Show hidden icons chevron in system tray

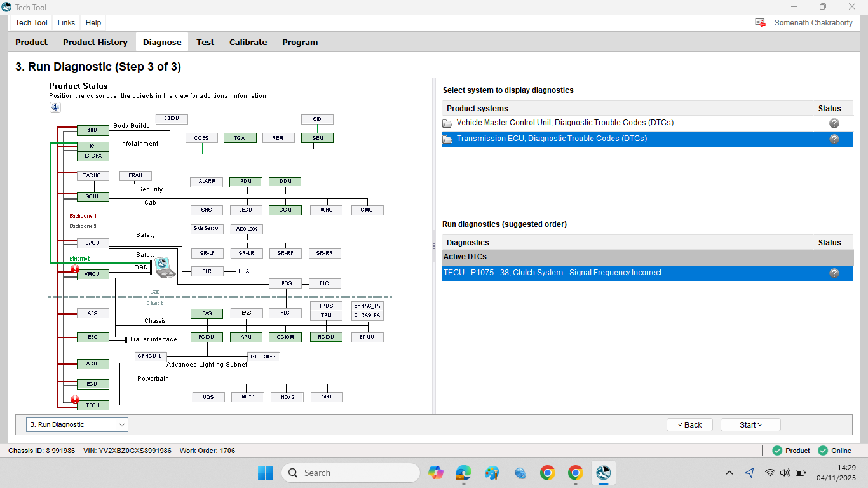pos(729,473)
